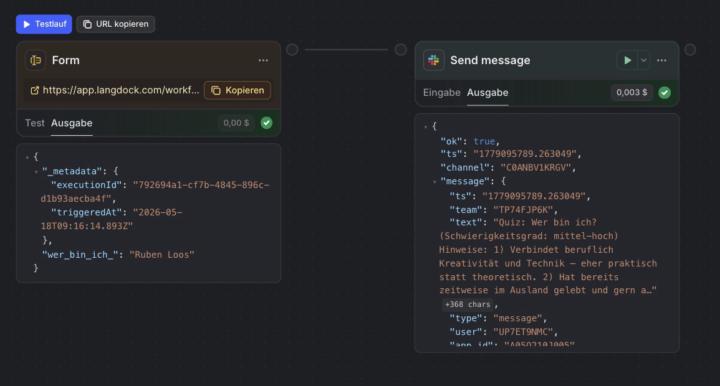Click the Send message green success checkmark

click(664, 93)
